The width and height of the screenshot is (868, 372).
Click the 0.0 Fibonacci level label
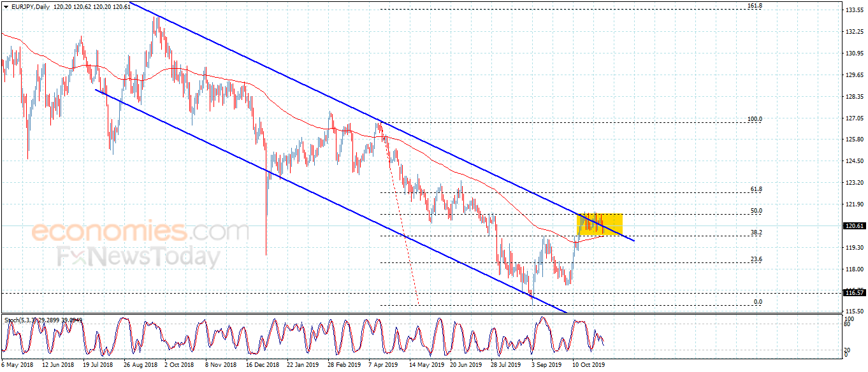(758, 302)
